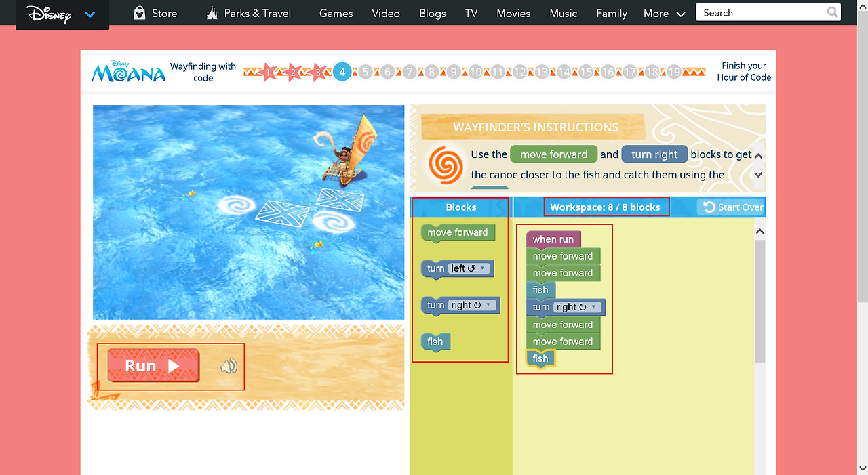Screen dimensions: 868x475
Task: Select the toolbox move forward block
Action: pos(458,232)
